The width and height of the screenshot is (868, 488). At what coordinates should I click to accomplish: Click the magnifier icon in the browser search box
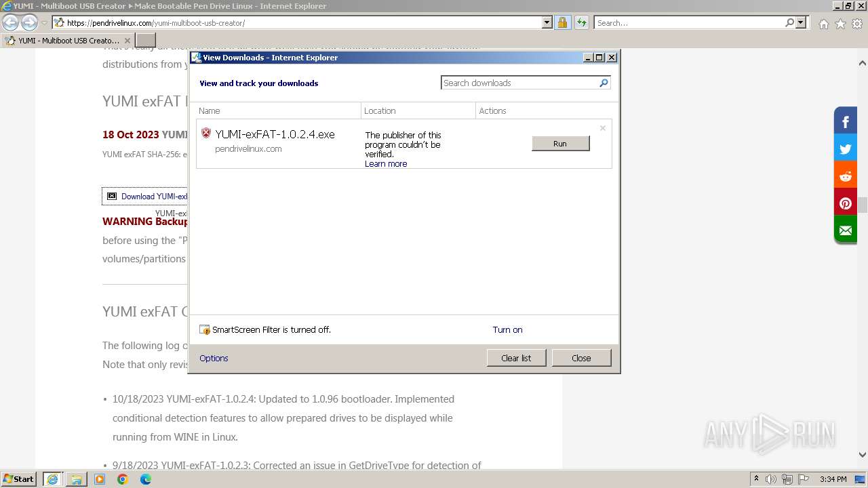click(789, 23)
